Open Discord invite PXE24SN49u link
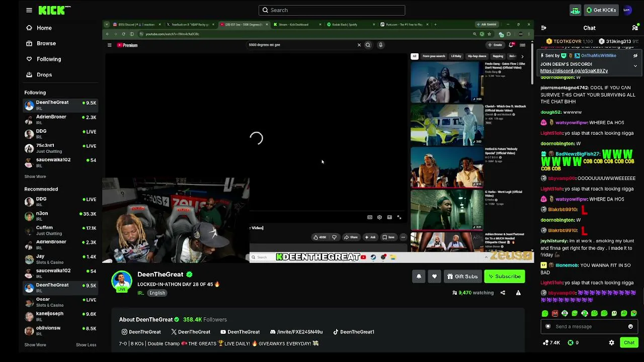This screenshot has width=644, height=362. [296, 332]
